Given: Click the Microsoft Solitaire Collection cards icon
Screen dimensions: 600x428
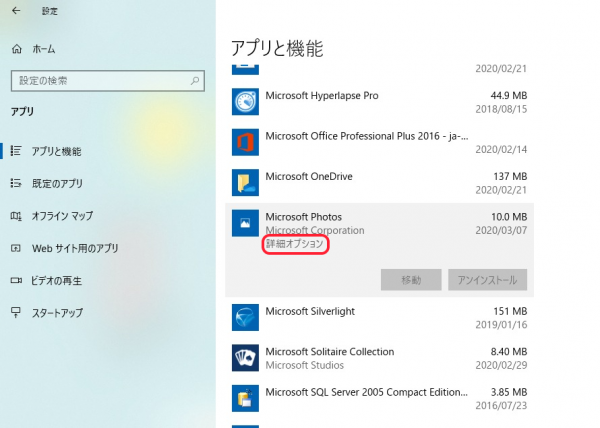Looking at the screenshot, I should 245,358.
